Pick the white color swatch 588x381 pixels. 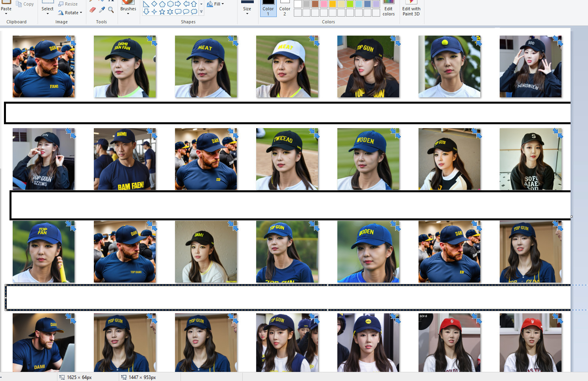298,4
